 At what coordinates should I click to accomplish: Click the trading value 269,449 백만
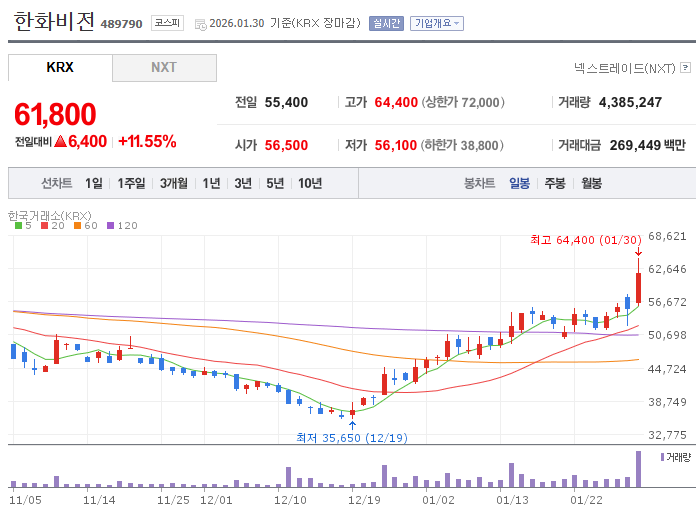point(648,145)
